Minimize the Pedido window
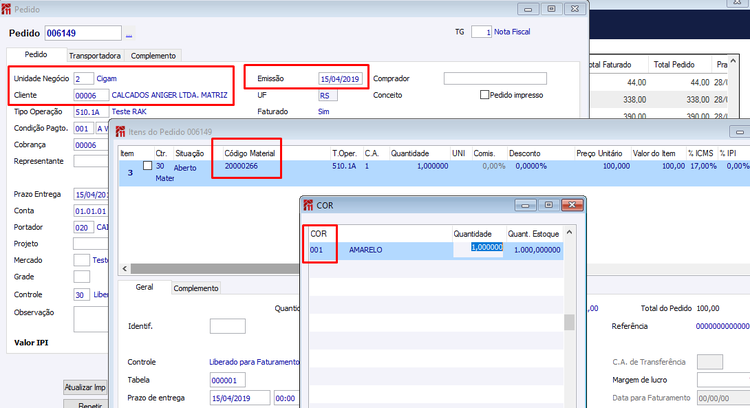Image resolution: width=750 pixels, height=408 pixels. (528, 9)
